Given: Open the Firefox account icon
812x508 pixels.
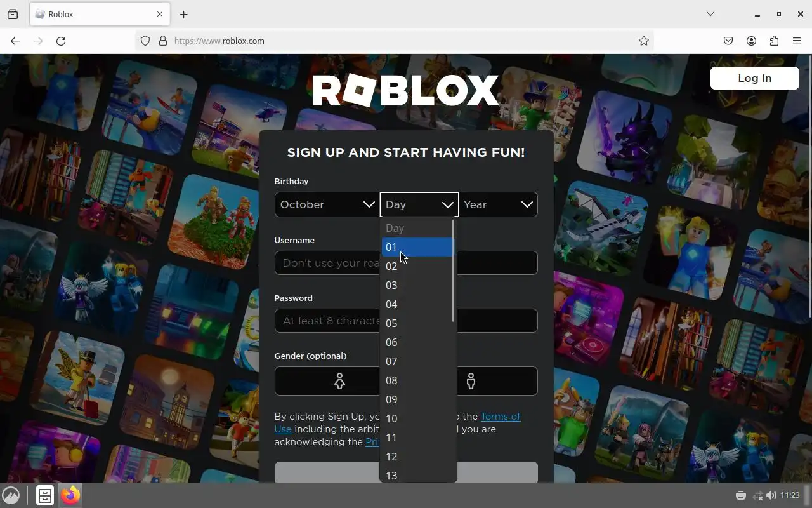Looking at the screenshot, I should pos(751,41).
